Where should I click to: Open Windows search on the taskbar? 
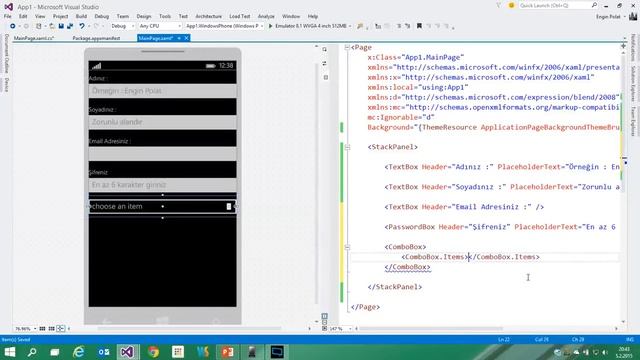point(32,352)
